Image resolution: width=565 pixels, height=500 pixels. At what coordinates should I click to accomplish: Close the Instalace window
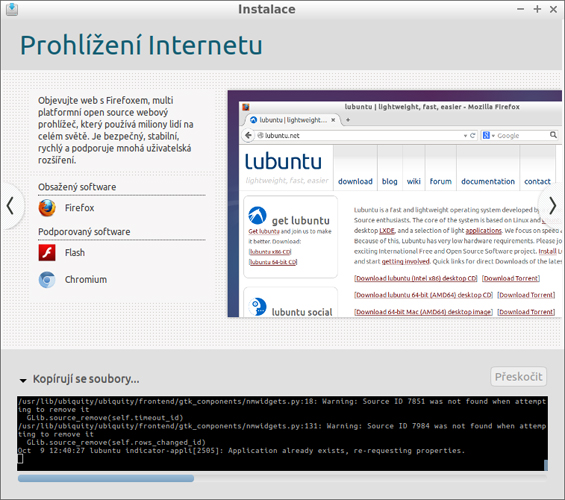click(x=553, y=9)
